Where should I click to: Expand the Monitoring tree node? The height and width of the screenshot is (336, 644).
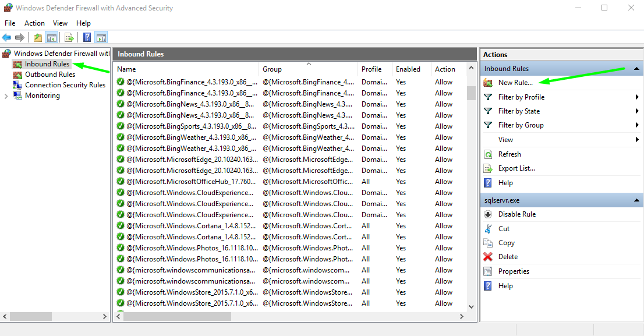point(5,95)
